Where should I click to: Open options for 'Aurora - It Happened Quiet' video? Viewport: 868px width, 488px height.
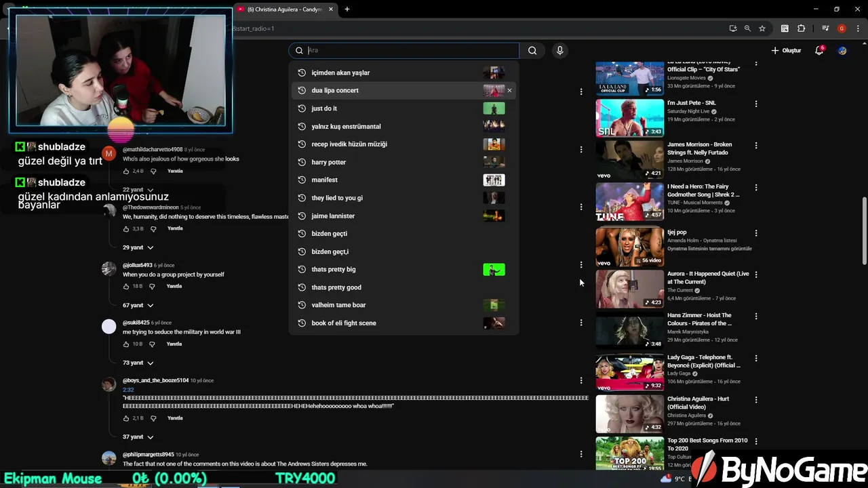(756, 274)
